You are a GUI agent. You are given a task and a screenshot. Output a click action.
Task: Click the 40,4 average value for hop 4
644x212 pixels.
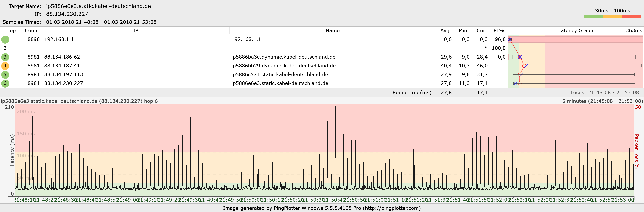(446, 66)
